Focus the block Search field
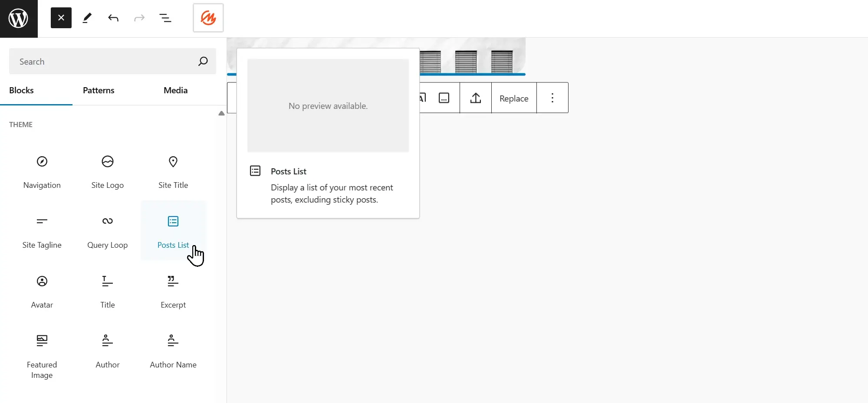Image resolution: width=868 pixels, height=403 pixels. 112,61
